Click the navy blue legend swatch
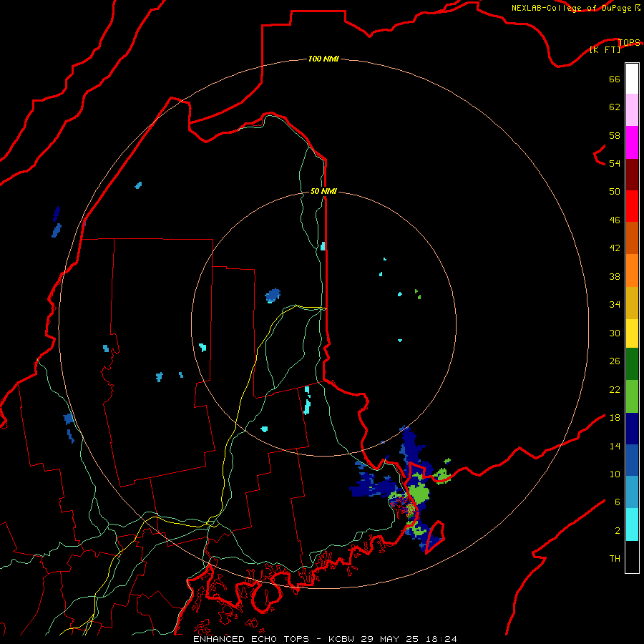The image size is (644, 644). pyautogui.click(x=632, y=429)
